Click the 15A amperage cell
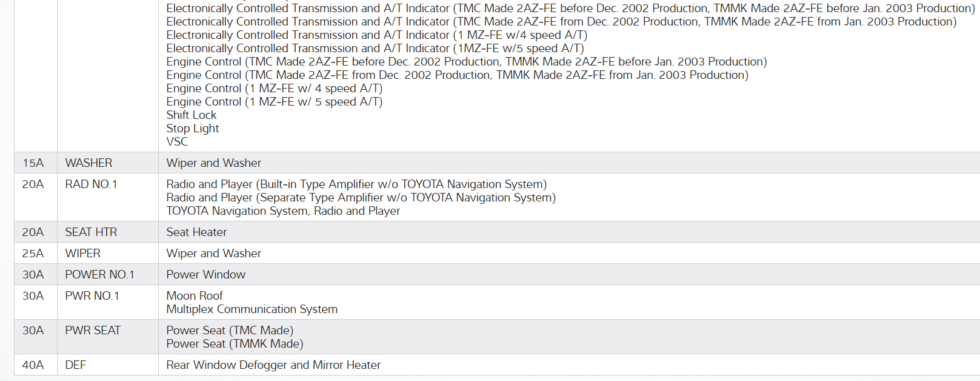 click(33, 163)
